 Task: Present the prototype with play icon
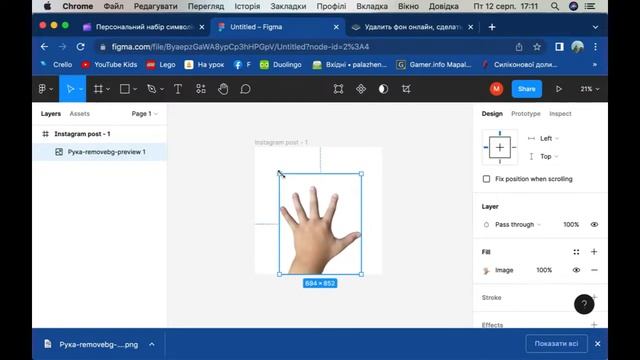click(x=559, y=89)
